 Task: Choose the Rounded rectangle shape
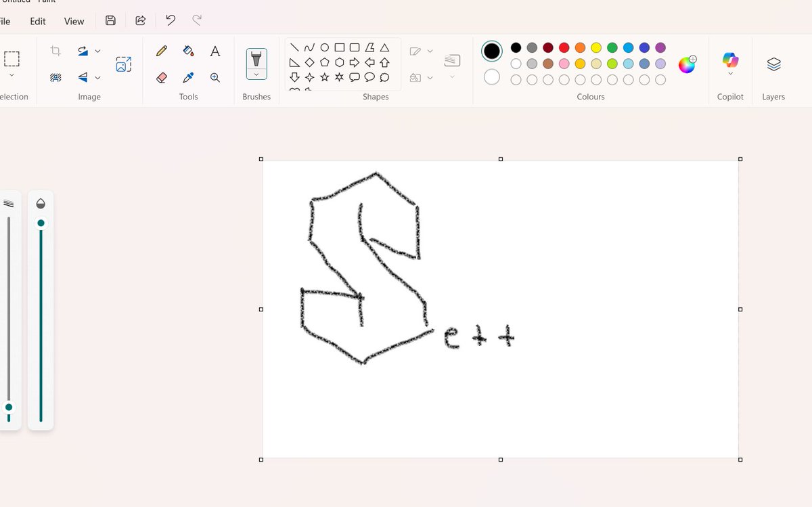pyautogui.click(x=355, y=47)
